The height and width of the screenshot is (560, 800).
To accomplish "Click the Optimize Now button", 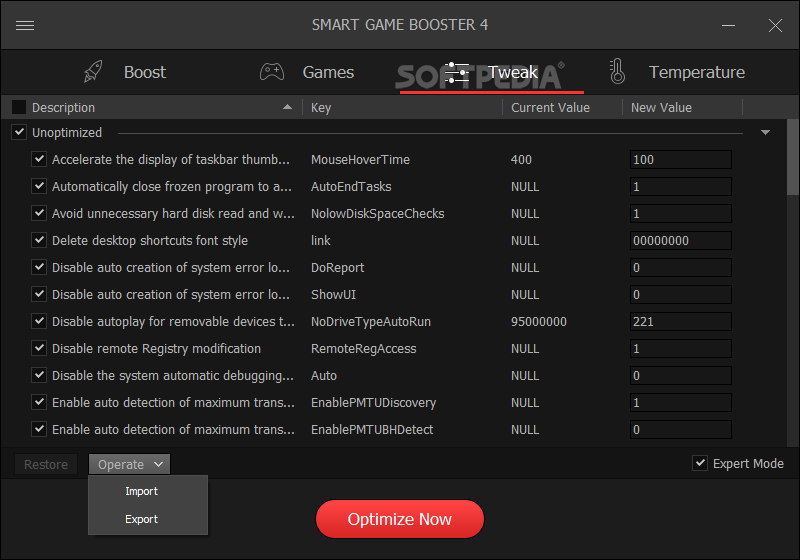I will (399, 519).
